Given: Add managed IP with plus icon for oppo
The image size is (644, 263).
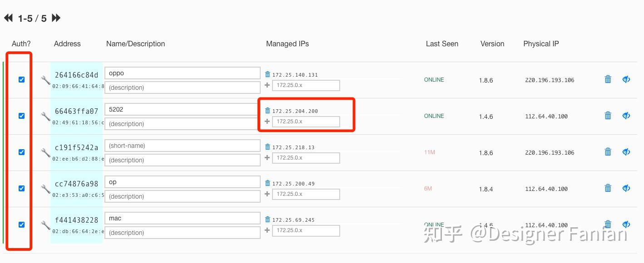Looking at the screenshot, I should pyautogui.click(x=268, y=85).
